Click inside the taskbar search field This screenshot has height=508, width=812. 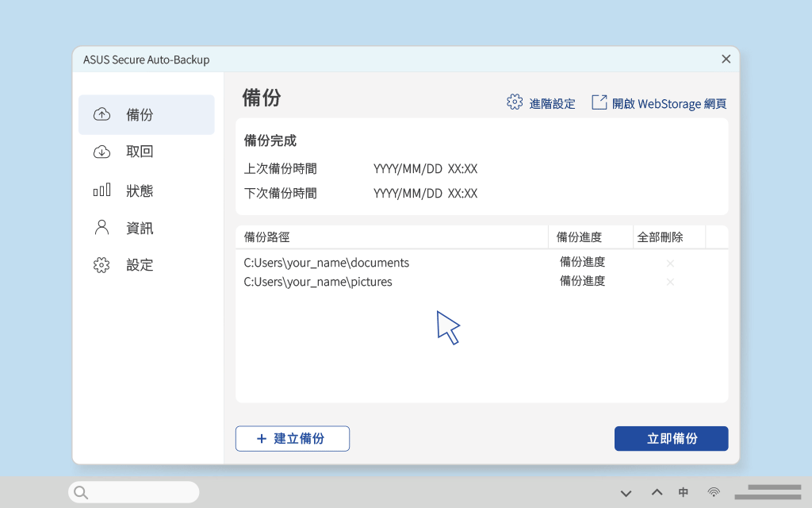click(133, 492)
